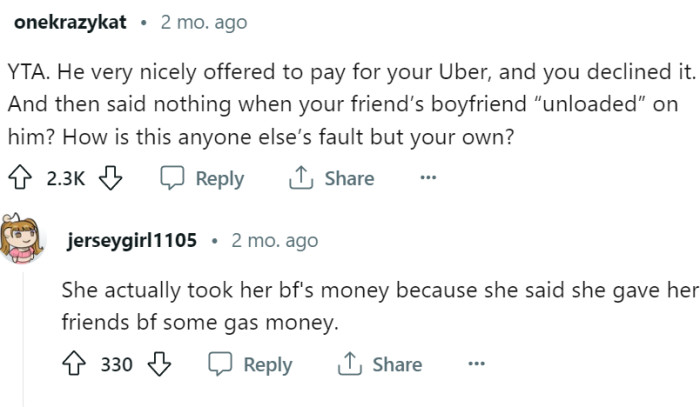Click the 2.3K vote count
Screen dimensions: 700x407
(x=68, y=178)
